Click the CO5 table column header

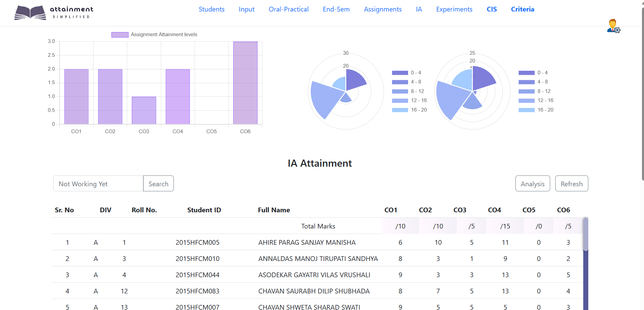pos(529,210)
